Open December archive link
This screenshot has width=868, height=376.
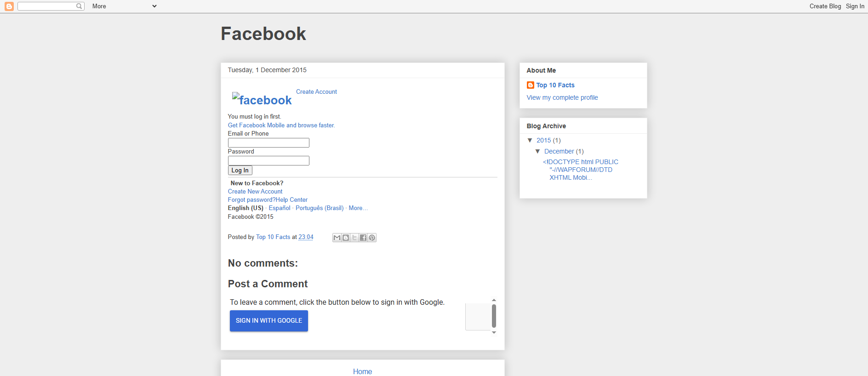[559, 151]
